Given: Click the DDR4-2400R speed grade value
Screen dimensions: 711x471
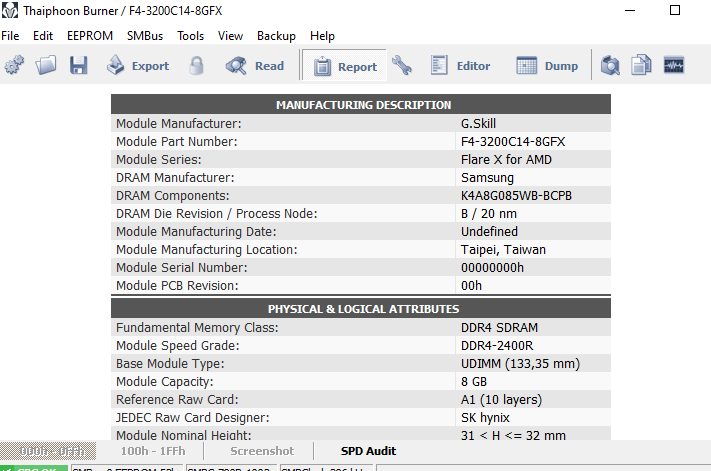Looking at the screenshot, I should coord(497,345).
